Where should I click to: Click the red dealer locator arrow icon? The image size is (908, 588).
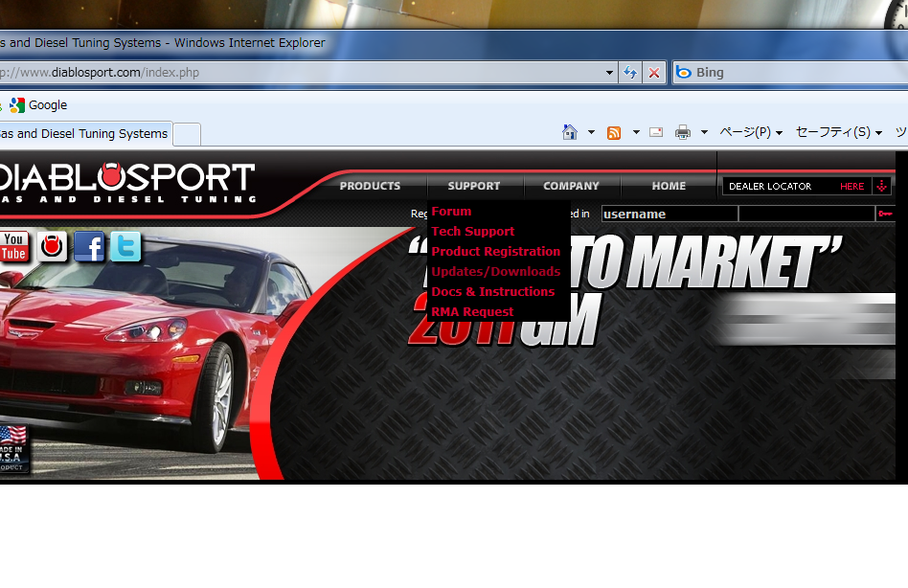pyautogui.click(x=881, y=187)
